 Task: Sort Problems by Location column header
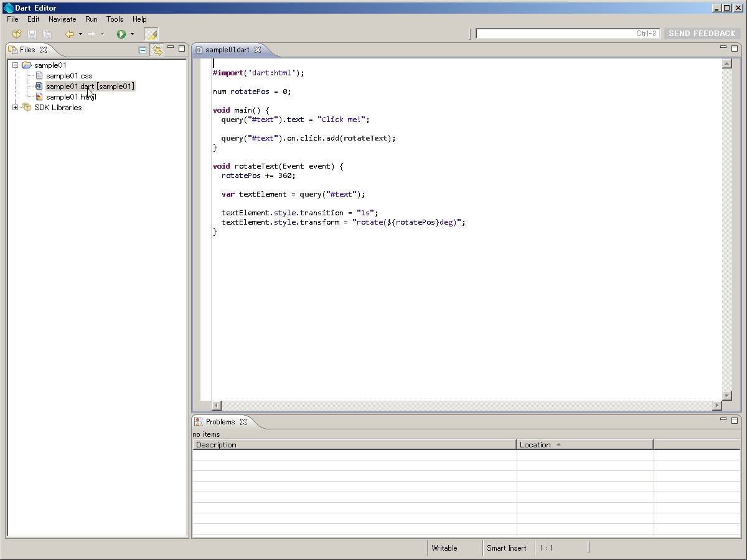pyautogui.click(x=585, y=445)
